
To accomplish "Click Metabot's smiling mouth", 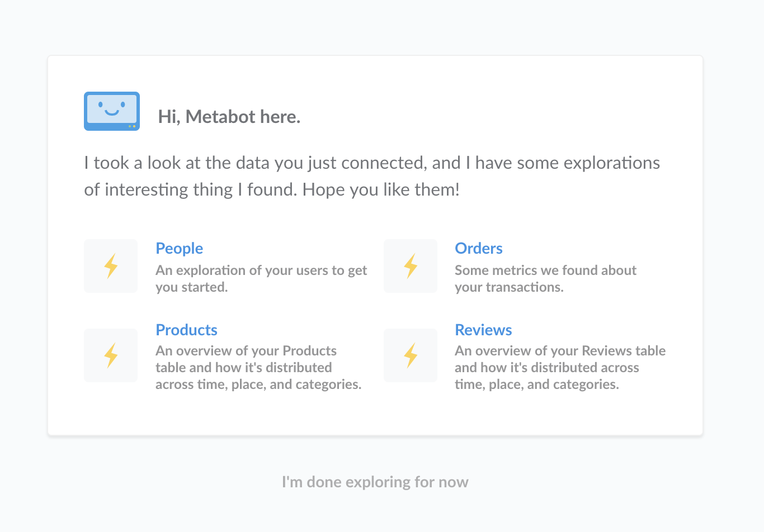I will point(112,112).
